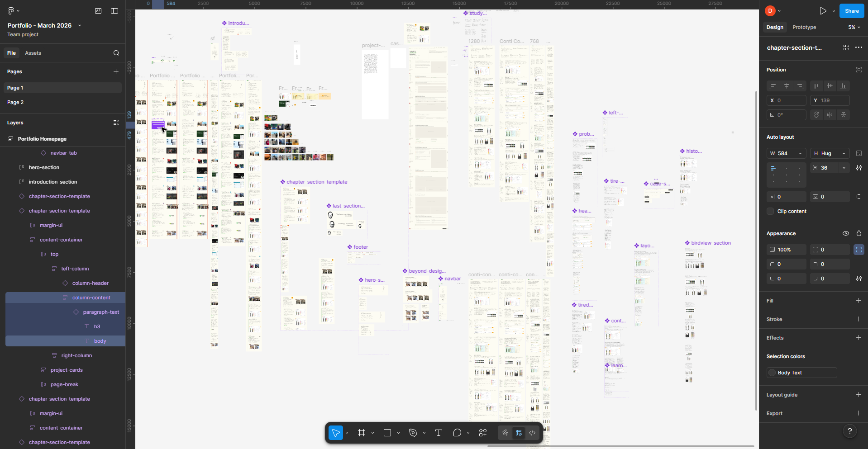Add a Fill with the plus button
The width and height of the screenshot is (868, 449).
[859, 301]
